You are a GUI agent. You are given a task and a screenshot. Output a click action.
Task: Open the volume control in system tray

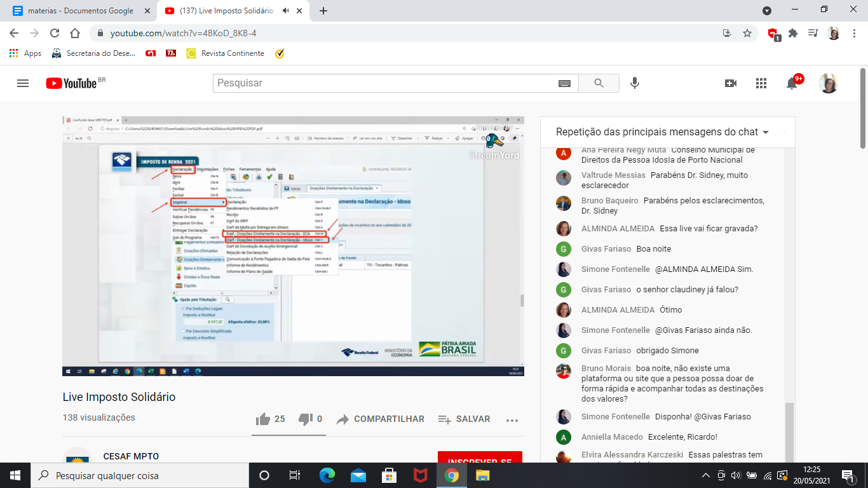(x=736, y=475)
